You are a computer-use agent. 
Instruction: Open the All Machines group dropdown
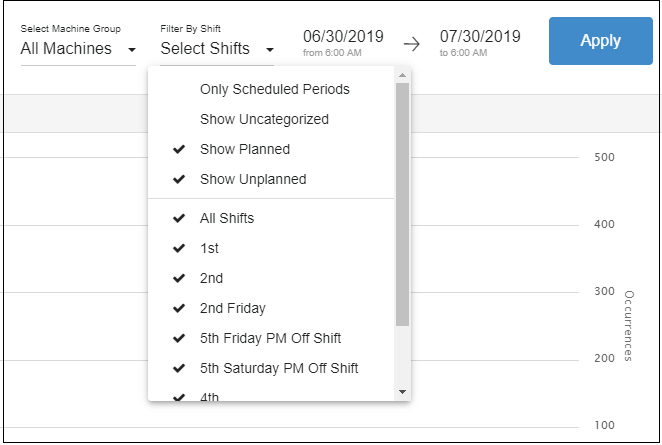pyautogui.click(x=78, y=49)
